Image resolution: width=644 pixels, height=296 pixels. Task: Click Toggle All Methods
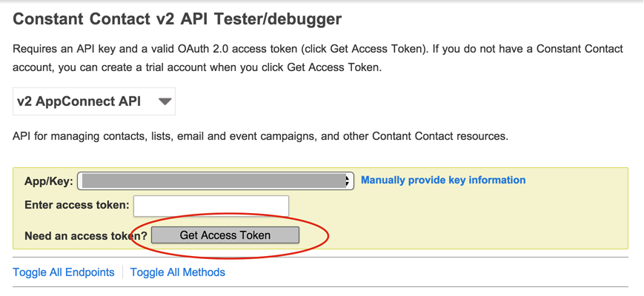pos(178,272)
